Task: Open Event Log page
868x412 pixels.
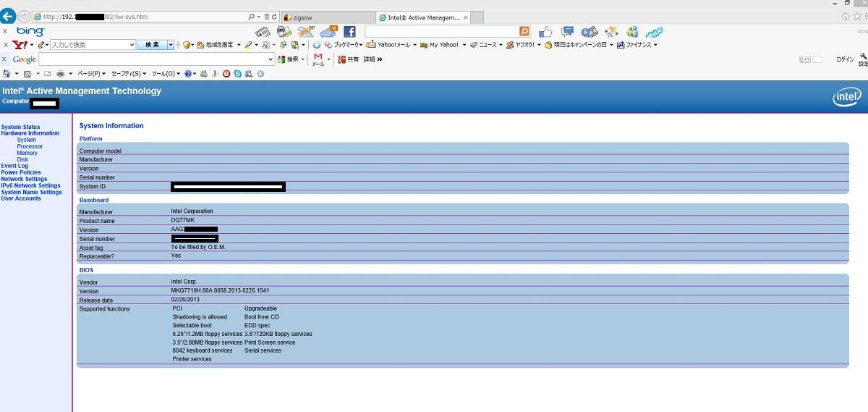Action: point(14,166)
